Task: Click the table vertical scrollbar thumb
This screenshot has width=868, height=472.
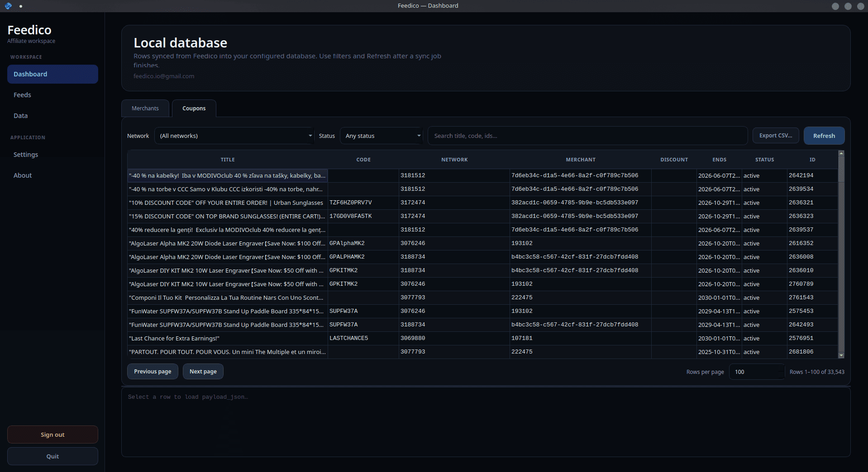Action: pyautogui.click(x=841, y=169)
